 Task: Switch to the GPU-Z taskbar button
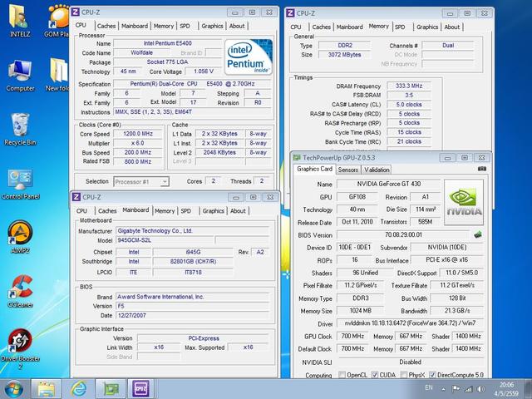pos(111,389)
